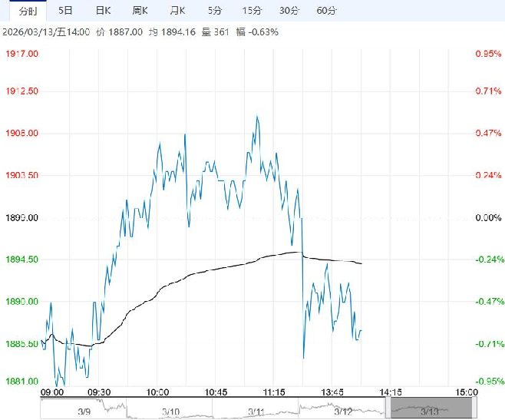
Task: Click the 1899.00 baseline price label
Action: (x=21, y=218)
